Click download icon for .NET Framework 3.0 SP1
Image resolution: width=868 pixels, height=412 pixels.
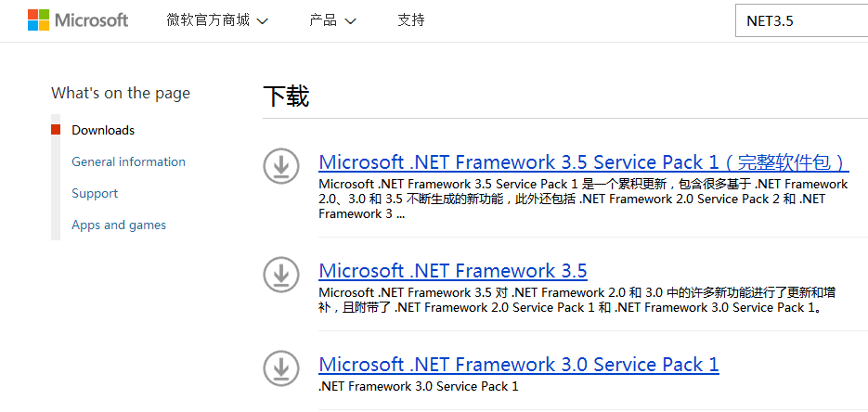280,367
